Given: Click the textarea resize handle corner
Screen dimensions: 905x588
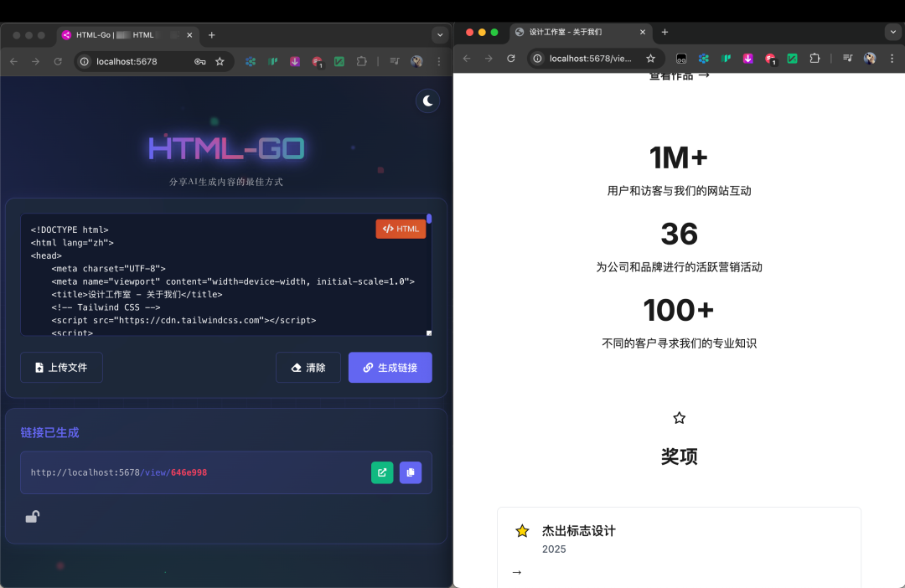Looking at the screenshot, I should click(x=429, y=333).
